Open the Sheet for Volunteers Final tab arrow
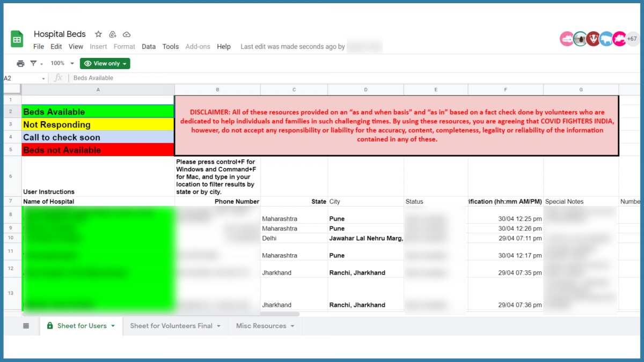 219,326
